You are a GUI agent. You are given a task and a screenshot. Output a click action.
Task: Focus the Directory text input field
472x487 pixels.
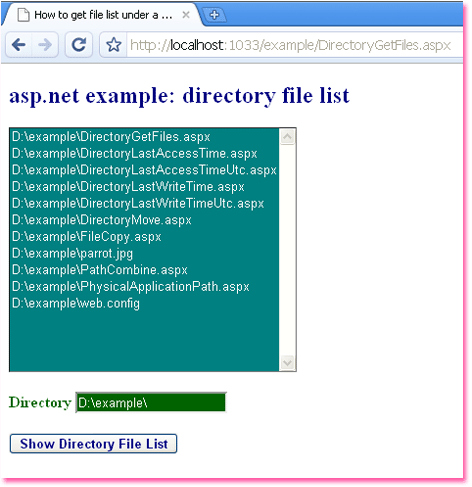click(x=151, y=403)
